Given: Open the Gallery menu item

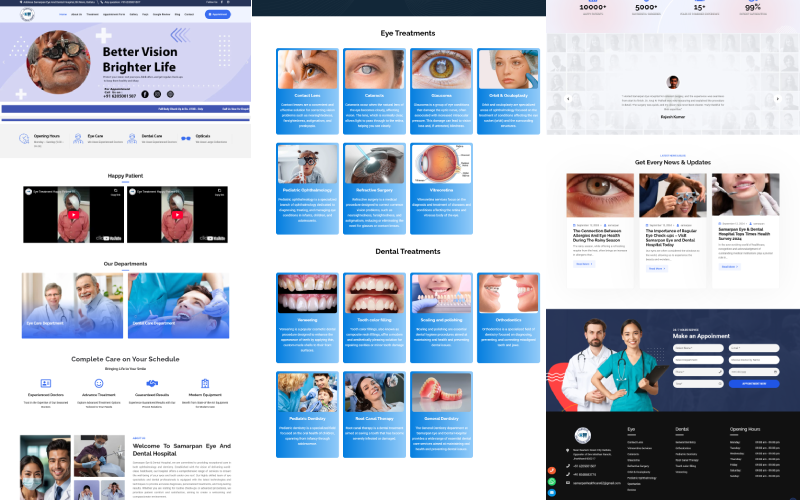Looking at the screenshot, I should click(132, 15).
